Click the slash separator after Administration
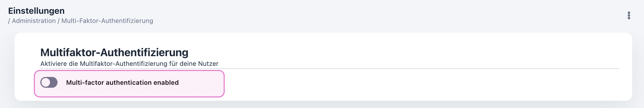 coord(58,21)
